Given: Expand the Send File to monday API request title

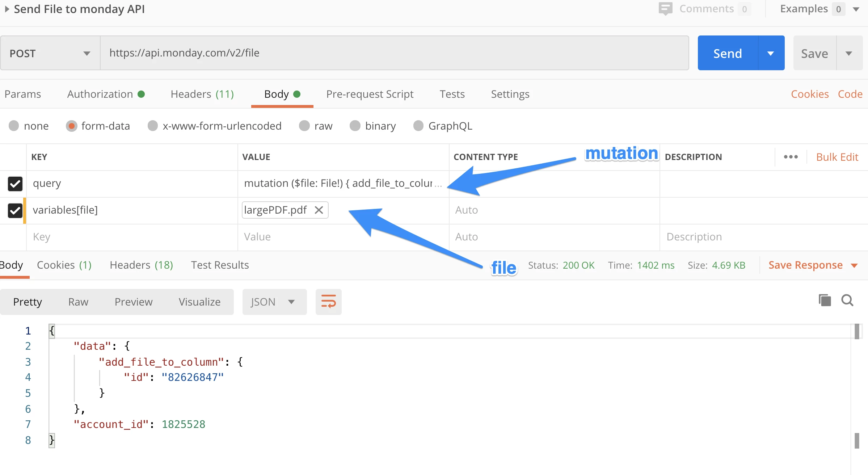Looking at the screenshot, I should [7, 9].
